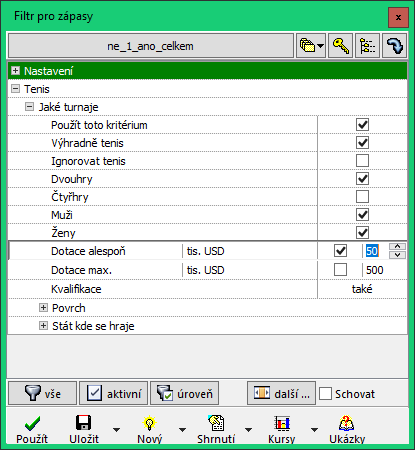415x450 pixels.
Task: Click the další ... button
Action: click(281, 394)
